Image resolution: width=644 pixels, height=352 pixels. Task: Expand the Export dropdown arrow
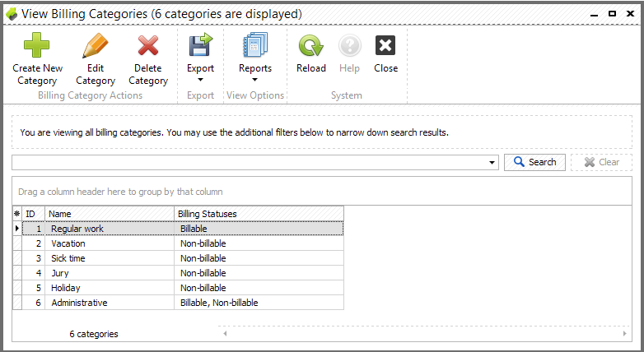pyautogui.click(x=200, y=80)
